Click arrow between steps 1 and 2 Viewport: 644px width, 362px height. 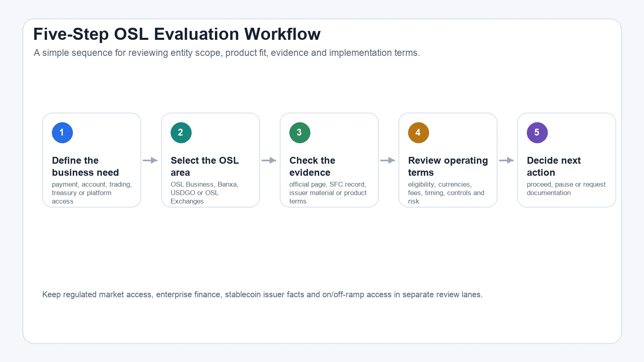[150, 160]
